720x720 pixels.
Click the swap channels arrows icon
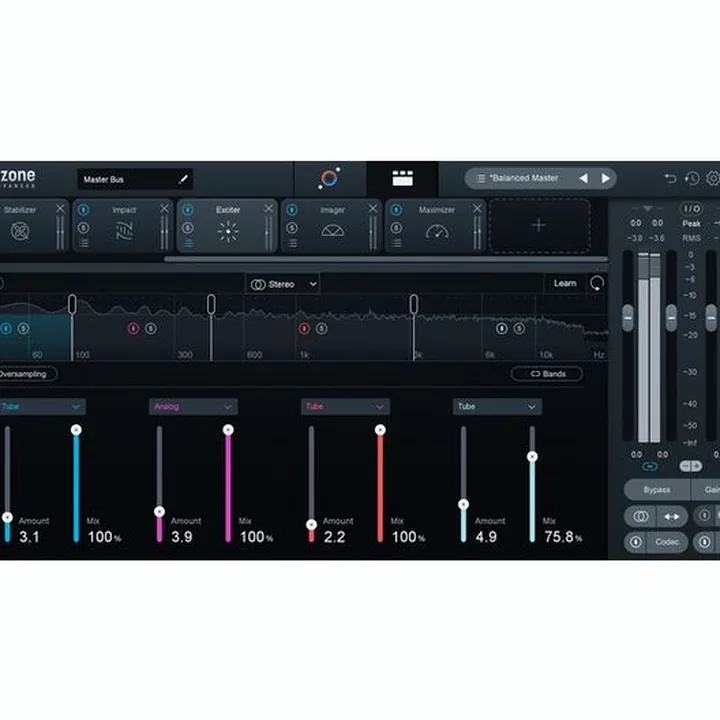672,517
